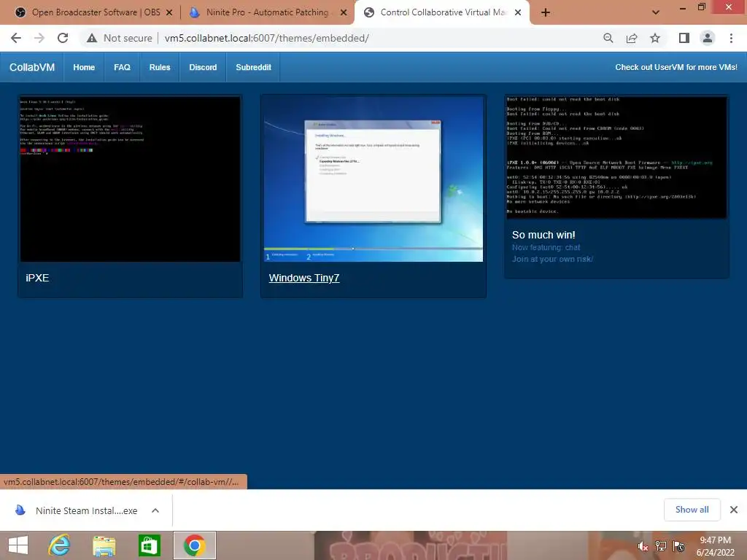Viewport: 747px width, 560px height.
Task: Click the Windows Tiny7 link
Action: point(304,278)
